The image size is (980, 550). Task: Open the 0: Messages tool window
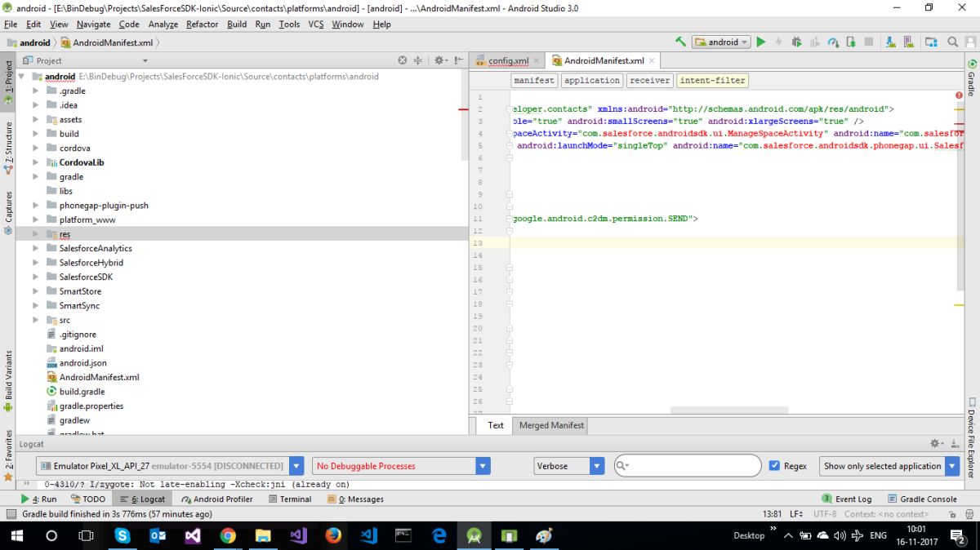click(355, 499)
